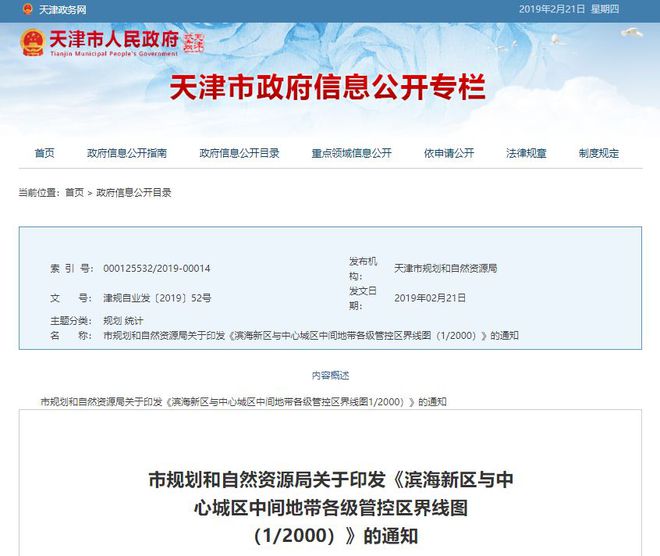Click issue date 2019年02月21日 in info box
Image resolution: width=660 pixels, height=556 pixels.
pos(430,298)
